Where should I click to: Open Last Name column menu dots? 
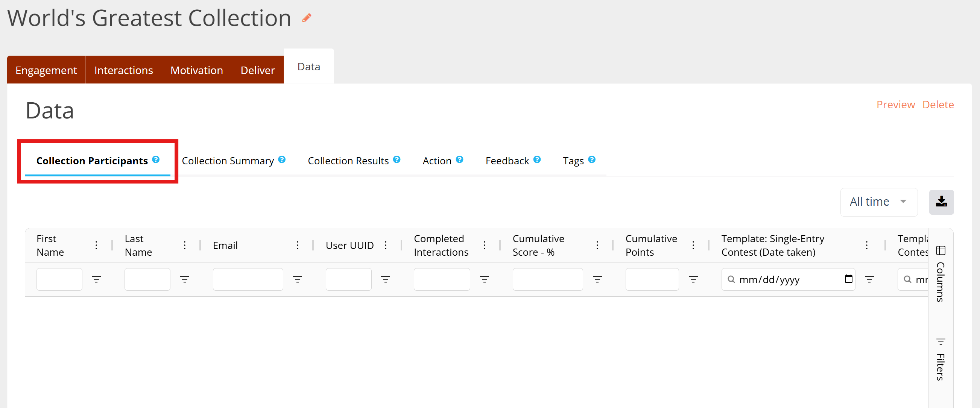[184, 245]
